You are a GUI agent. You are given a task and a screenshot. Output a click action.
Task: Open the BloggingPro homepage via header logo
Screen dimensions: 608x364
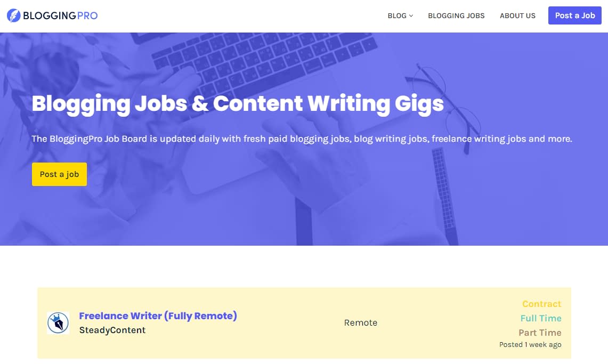pyautogui.click(x=52, y=15)
